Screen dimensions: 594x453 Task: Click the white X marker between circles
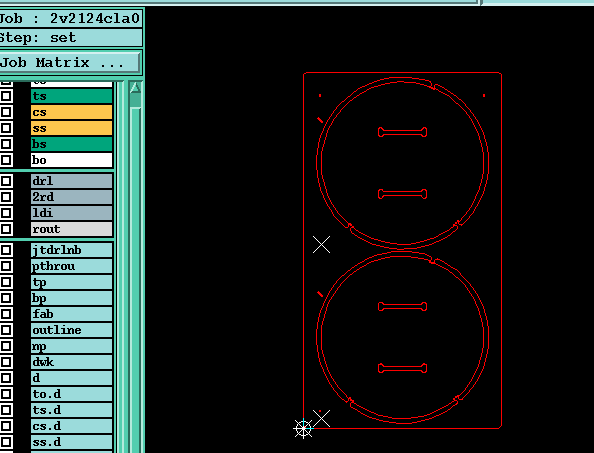click(x=321, y=244)
